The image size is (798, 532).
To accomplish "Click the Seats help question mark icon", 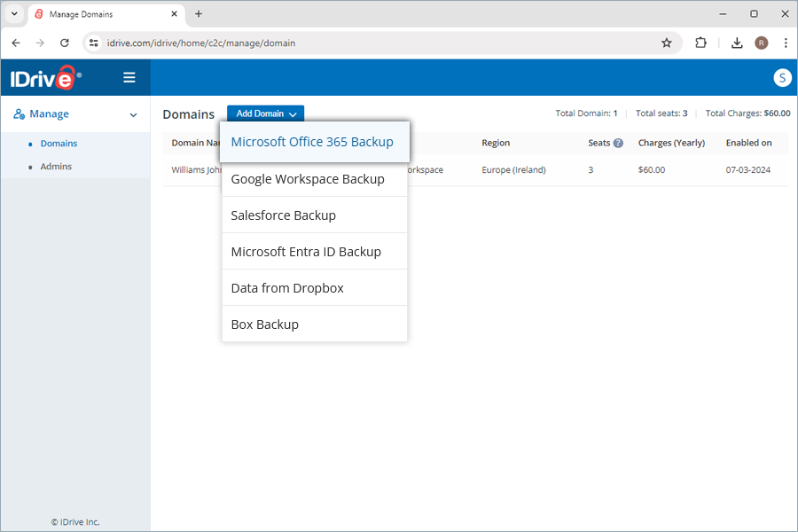I will pos(618,143).
